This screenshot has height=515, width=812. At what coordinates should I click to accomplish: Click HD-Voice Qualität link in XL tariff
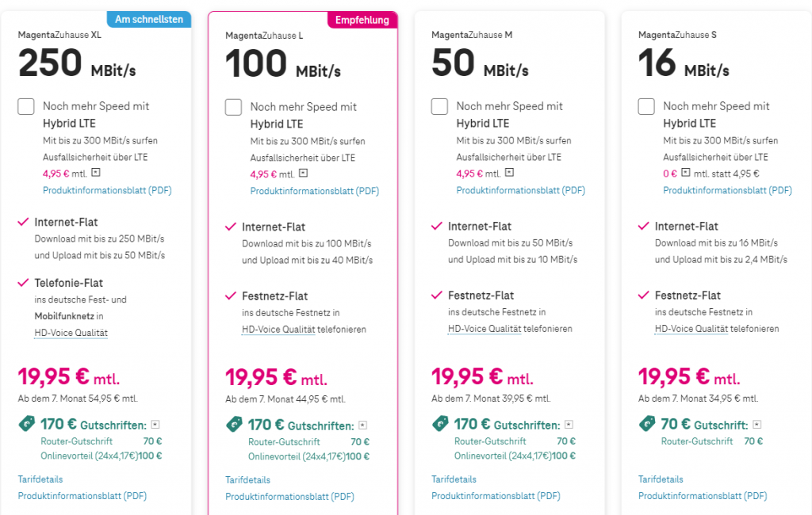71,333
